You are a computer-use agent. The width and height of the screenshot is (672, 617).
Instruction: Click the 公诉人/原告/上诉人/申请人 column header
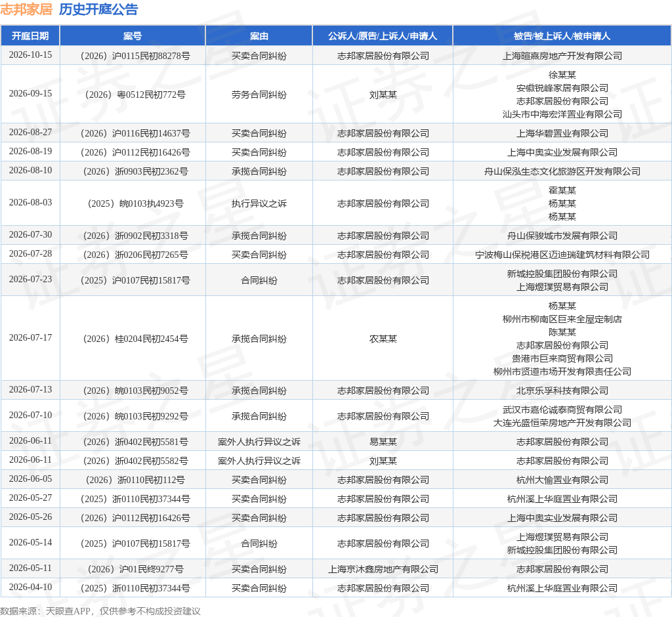[383, 36]
